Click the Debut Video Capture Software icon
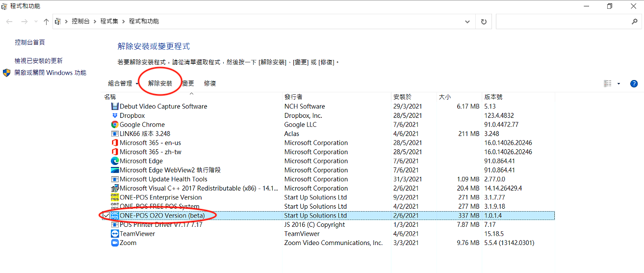The image size is (644, 273). coord(115,107)
